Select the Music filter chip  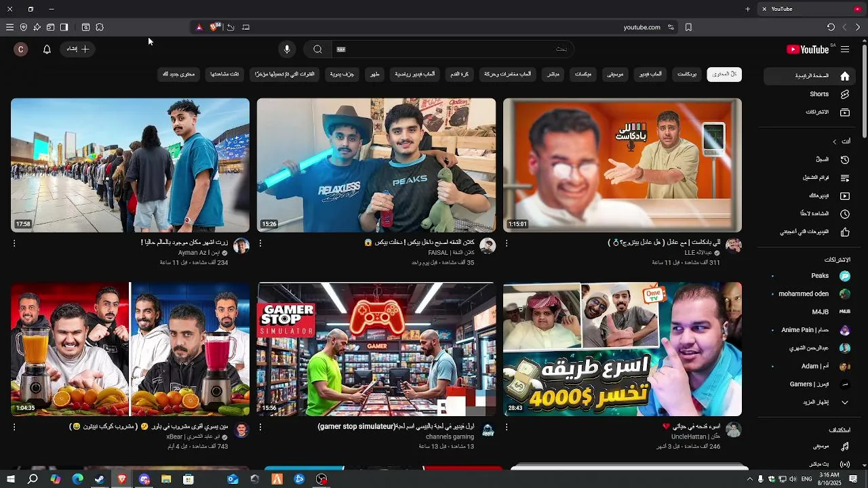pyautogui.click(x=615, y=75)
